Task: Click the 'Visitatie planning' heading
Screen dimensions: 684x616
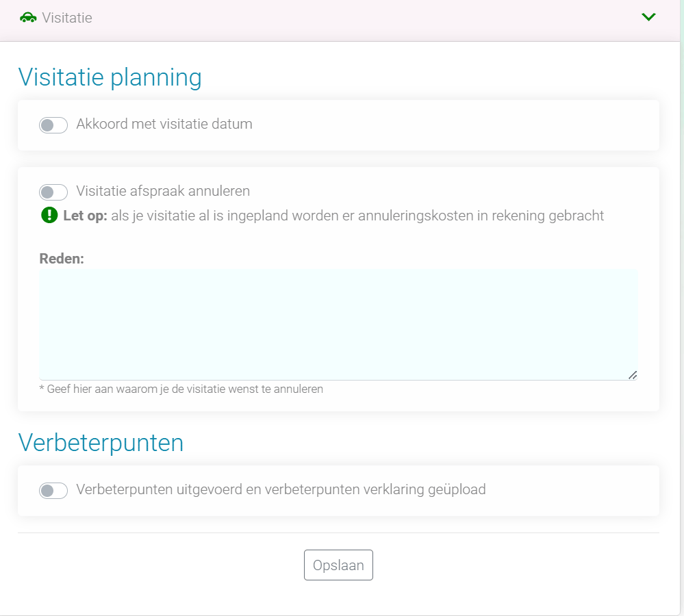Action: pos(110,77)
